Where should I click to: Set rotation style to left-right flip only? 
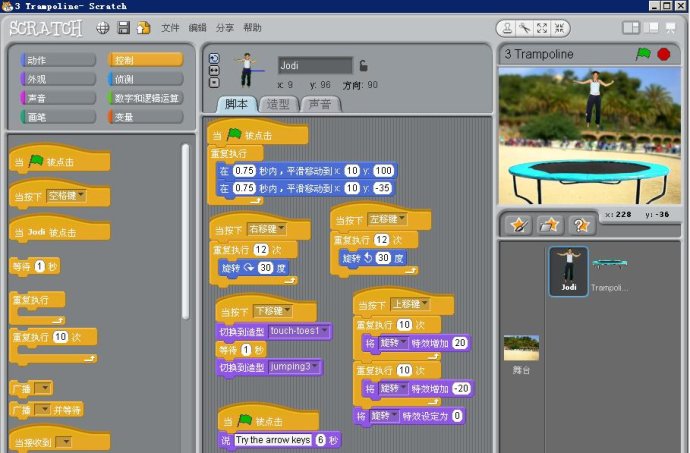coord(214,70)
